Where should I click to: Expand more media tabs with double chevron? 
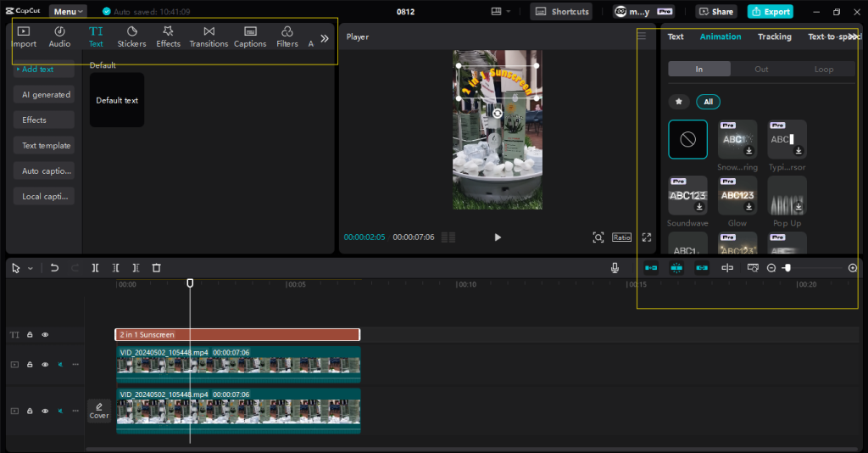tap(324, 38)
